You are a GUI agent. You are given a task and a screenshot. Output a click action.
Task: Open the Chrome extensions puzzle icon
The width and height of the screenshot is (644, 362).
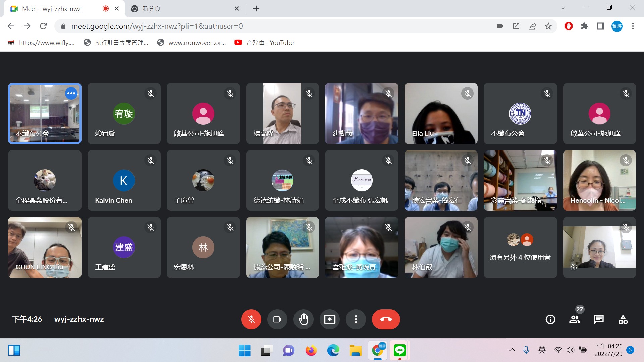pyautogui.click(x=585, y=26)
